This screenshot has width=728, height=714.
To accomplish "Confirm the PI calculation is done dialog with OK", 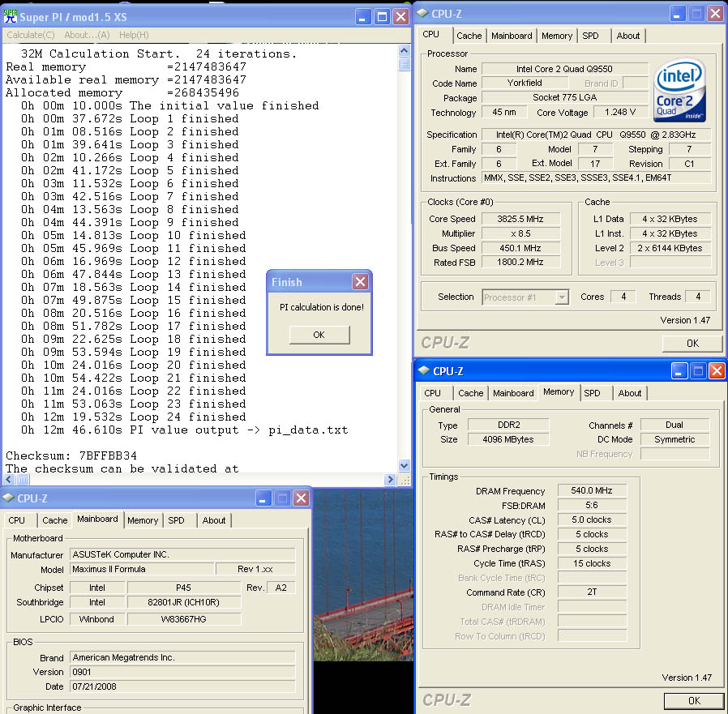I will 319,335.
